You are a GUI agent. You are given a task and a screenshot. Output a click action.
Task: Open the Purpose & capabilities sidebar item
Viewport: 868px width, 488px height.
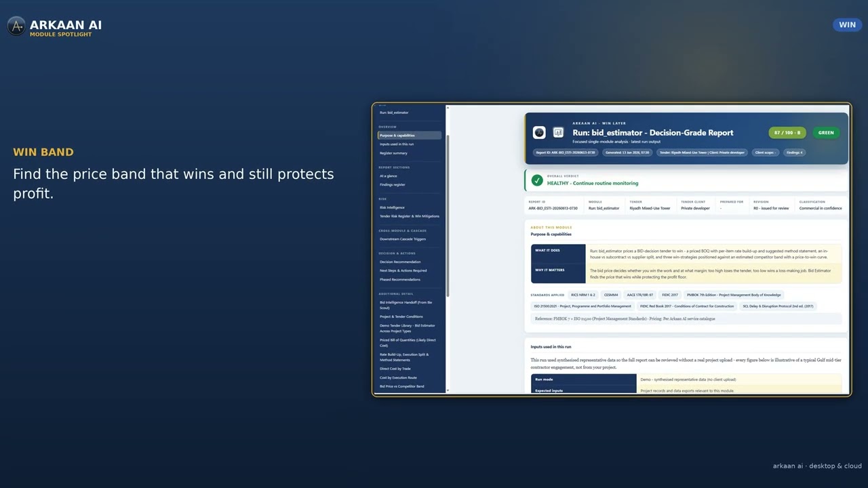(x=410, y=136)
